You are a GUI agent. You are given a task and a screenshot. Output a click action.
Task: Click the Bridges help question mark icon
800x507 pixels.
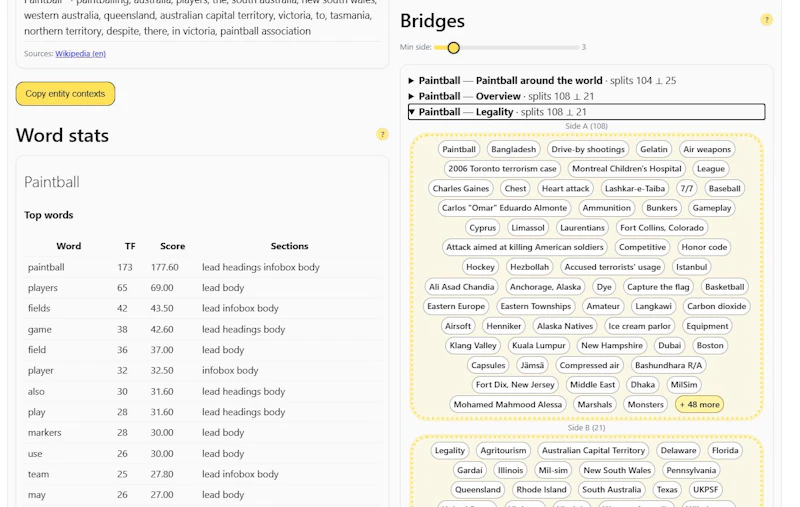[766, 20]
